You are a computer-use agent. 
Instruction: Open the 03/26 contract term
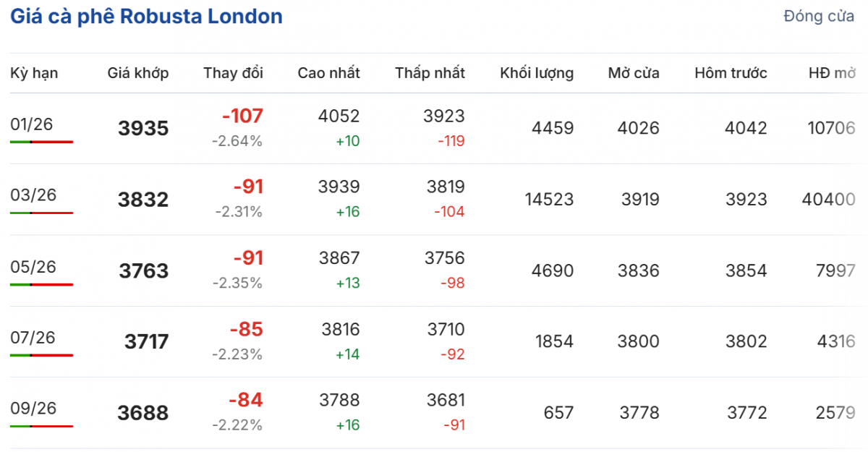(33, 195)
